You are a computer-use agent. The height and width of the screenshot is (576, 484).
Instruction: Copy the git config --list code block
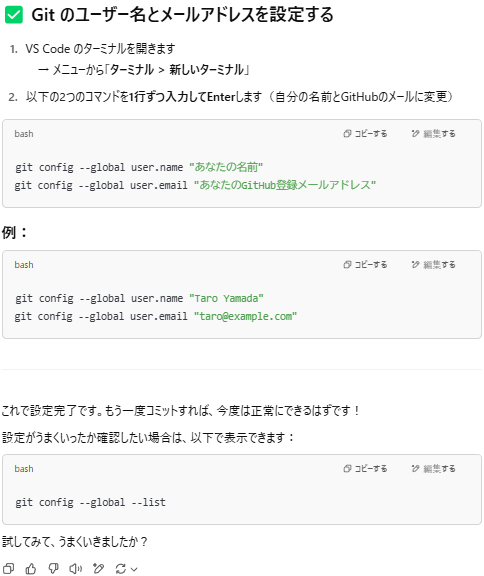365,468
